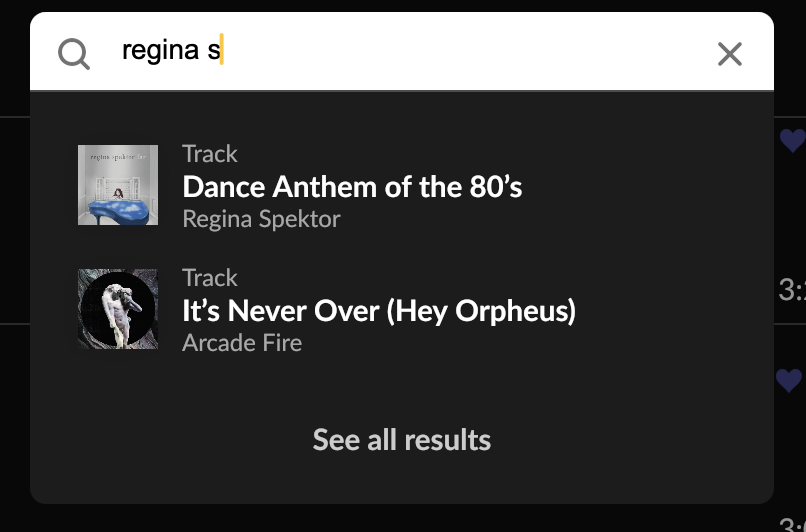Click the Track label above Dance Anthem
This screenshot has height=532, width=806.
tap(210, 154)
